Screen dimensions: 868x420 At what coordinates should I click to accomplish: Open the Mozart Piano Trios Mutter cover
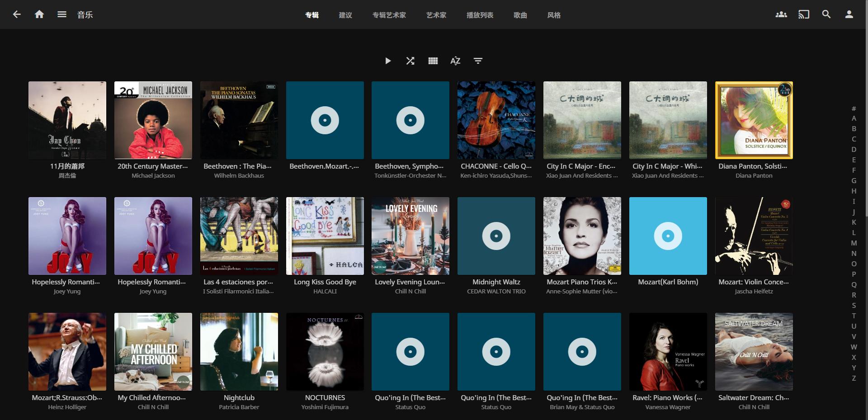pyautogui.click(x=582, y=236)
